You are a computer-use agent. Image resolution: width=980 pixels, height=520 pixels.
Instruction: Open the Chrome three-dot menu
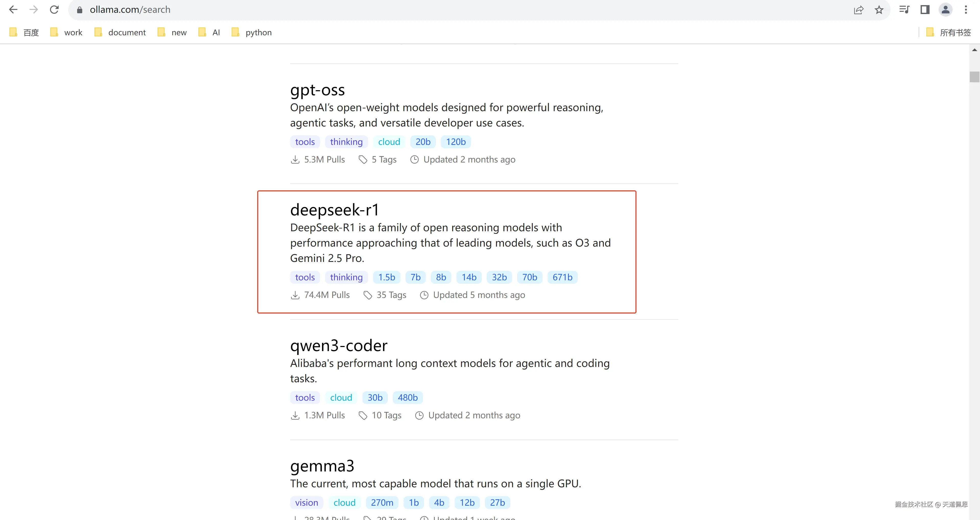click(966, 9)
